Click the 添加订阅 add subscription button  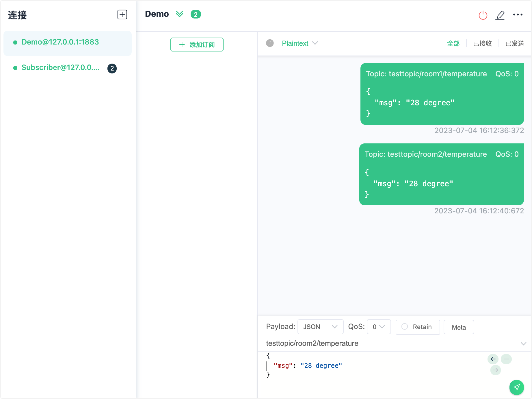point(197,45)
